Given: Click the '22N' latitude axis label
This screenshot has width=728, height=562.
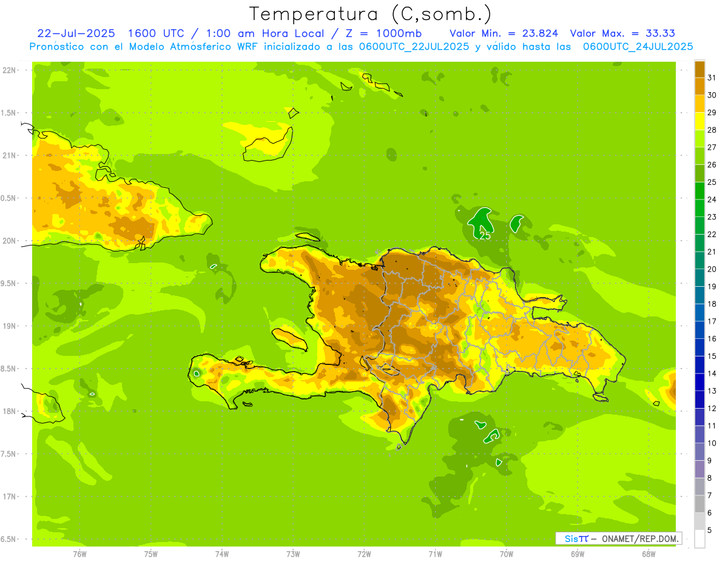Looking at the screenshot, I should [10, 70].
